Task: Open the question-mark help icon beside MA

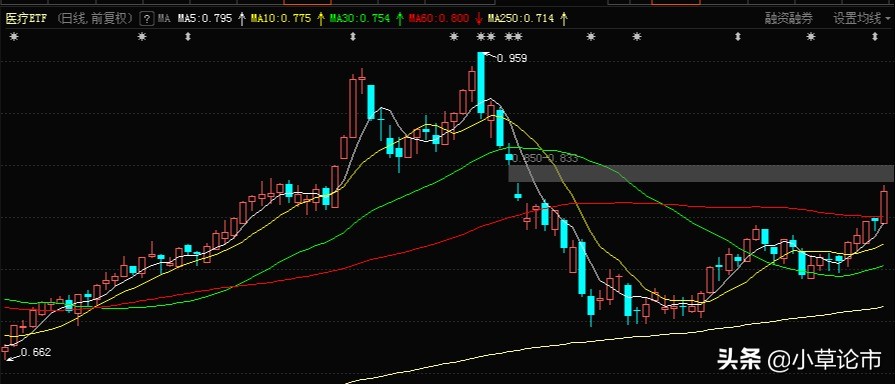Action: click(147, 19)
